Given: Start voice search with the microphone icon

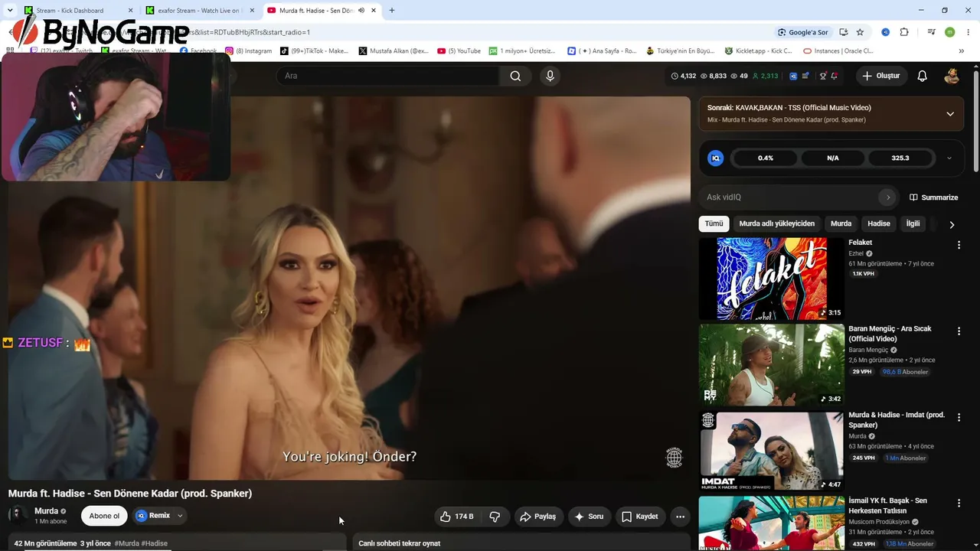Looking at the screenshot, I should coord(550,76).
